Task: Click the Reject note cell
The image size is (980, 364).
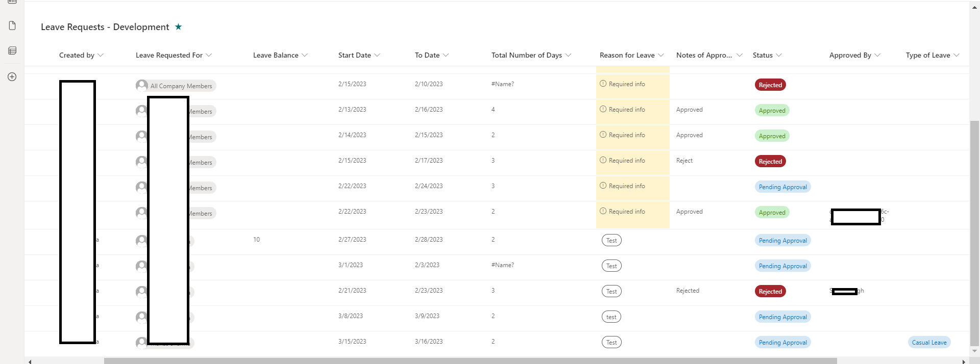Action: point(684,161)
